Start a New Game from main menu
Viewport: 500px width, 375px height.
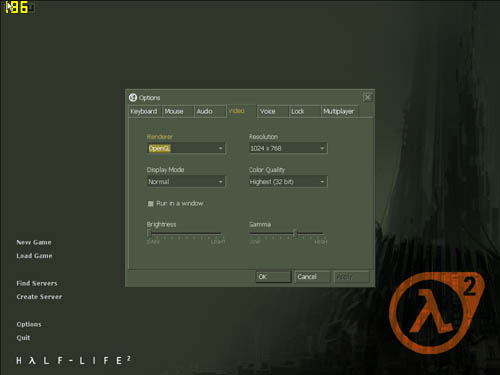coord(34,242)
